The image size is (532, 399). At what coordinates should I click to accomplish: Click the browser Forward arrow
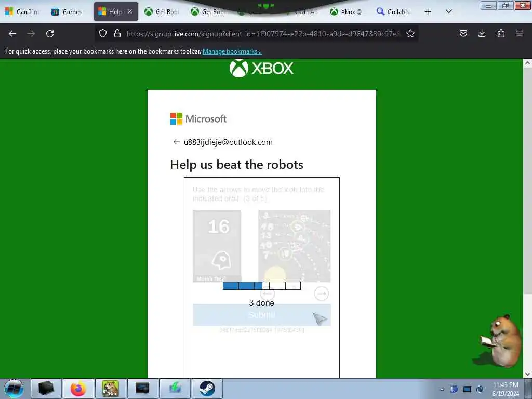point(31,34)
